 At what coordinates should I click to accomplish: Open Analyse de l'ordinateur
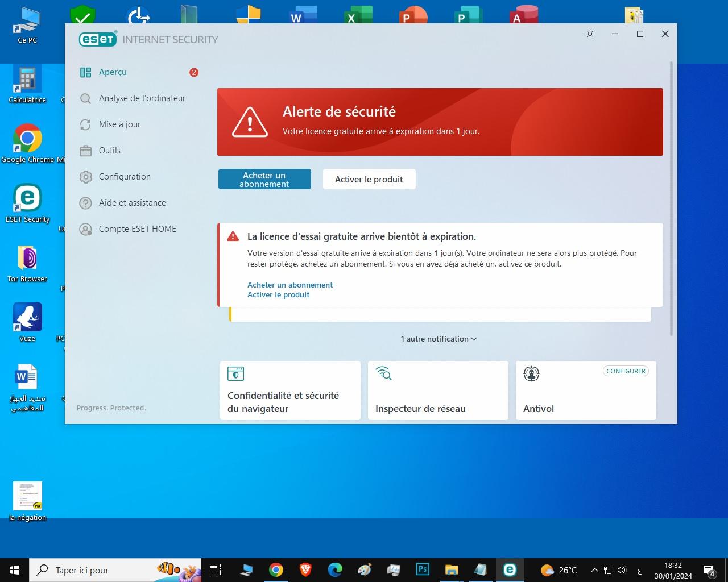pos(142,98)
